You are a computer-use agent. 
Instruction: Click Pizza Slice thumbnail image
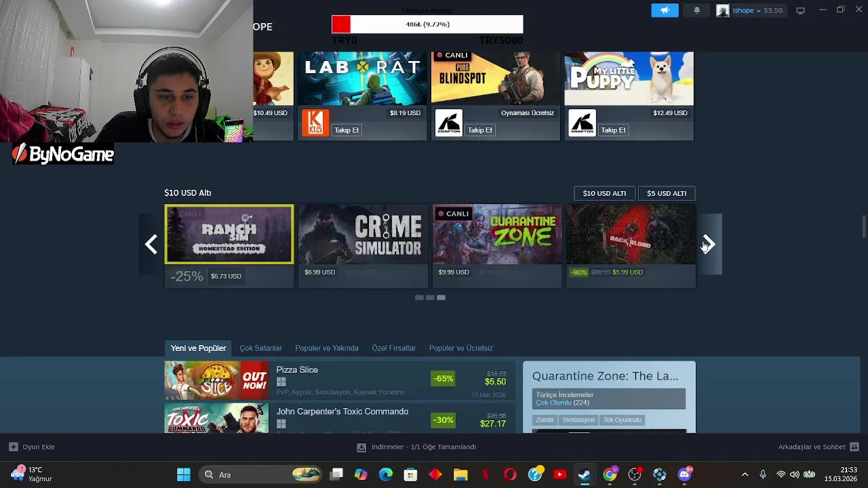pyautogui.click(x=217, y=380)
